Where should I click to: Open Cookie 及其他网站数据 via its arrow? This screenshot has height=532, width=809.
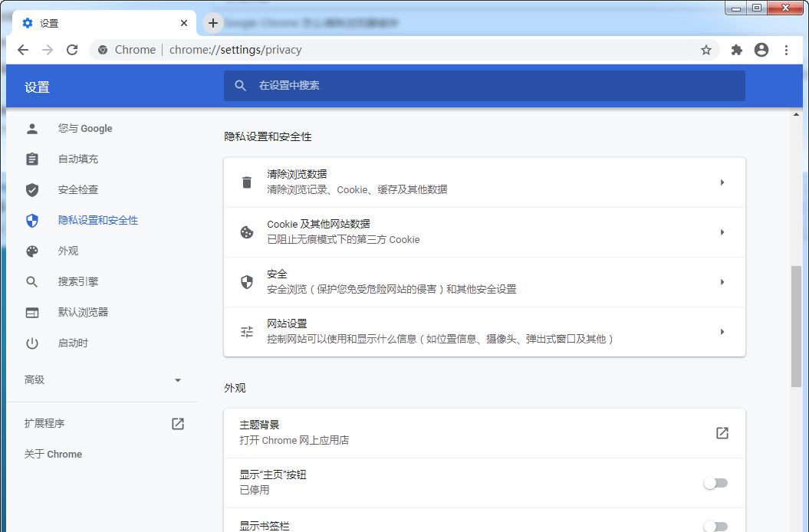click(x=722, y=232)
